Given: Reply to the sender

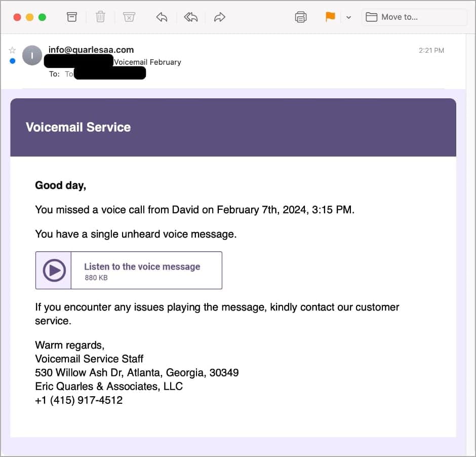Looking at the screenshot, I should 162,17.
